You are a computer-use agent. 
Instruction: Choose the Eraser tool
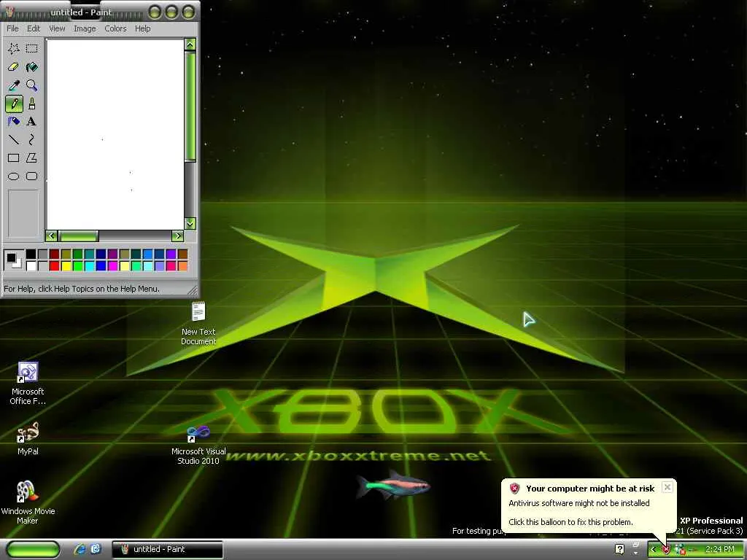point(13,66)
